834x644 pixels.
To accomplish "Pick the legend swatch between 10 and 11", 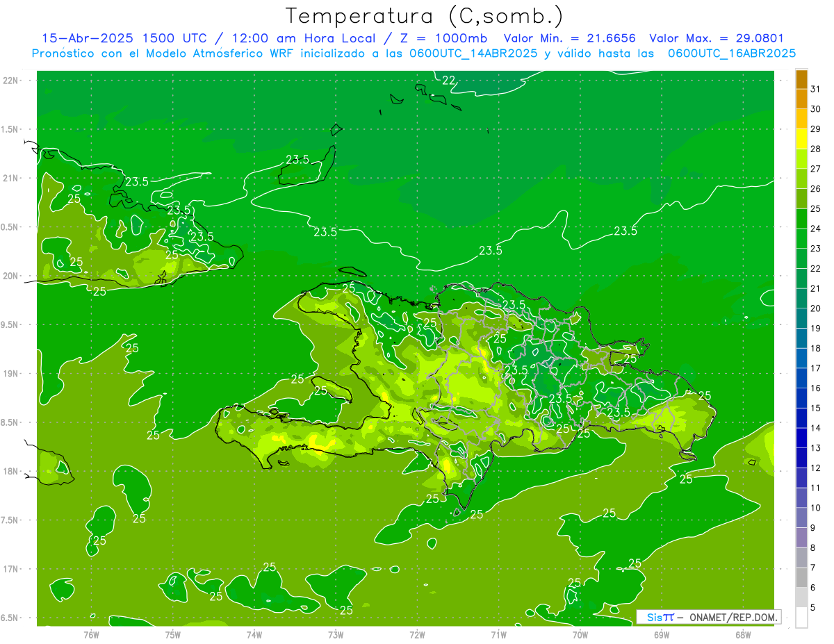I will click(801, 497).
